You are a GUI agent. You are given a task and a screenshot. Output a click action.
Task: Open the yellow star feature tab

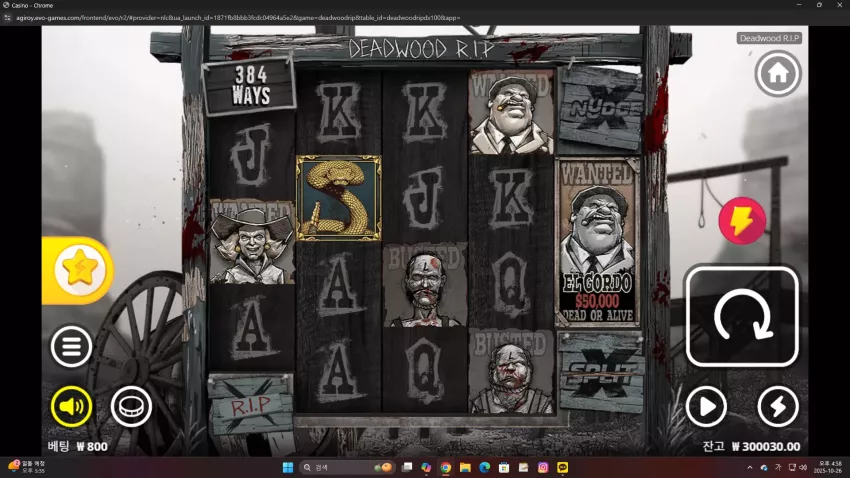[79, 270]
